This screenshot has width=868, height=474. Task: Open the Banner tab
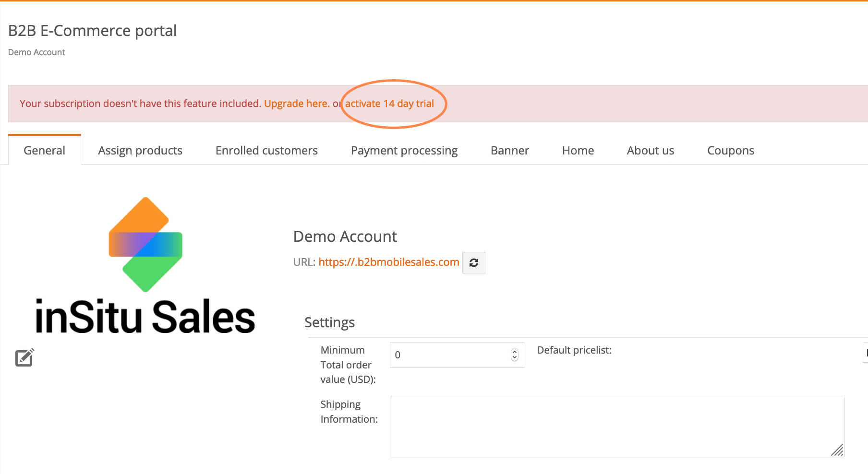click(x=509, y=151)
